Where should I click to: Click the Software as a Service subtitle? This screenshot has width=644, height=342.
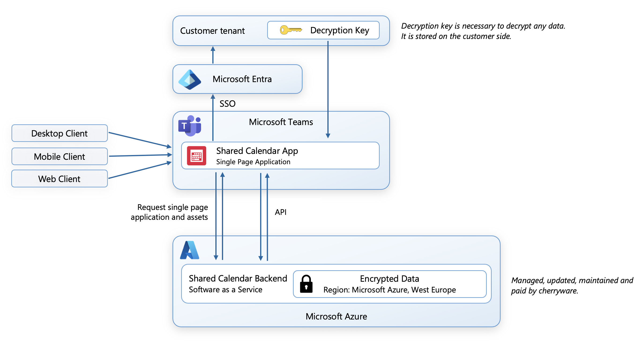tap(225, 289)
